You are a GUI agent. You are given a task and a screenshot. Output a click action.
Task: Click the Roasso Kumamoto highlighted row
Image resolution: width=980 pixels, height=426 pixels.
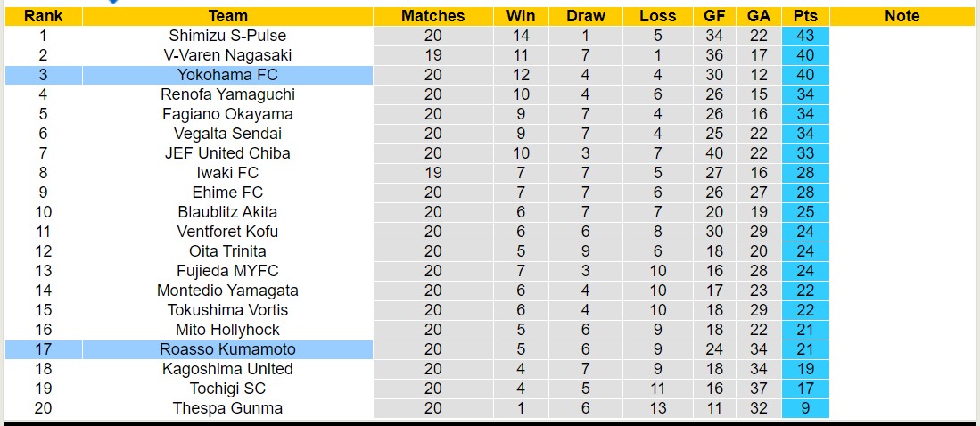point(227,349)
